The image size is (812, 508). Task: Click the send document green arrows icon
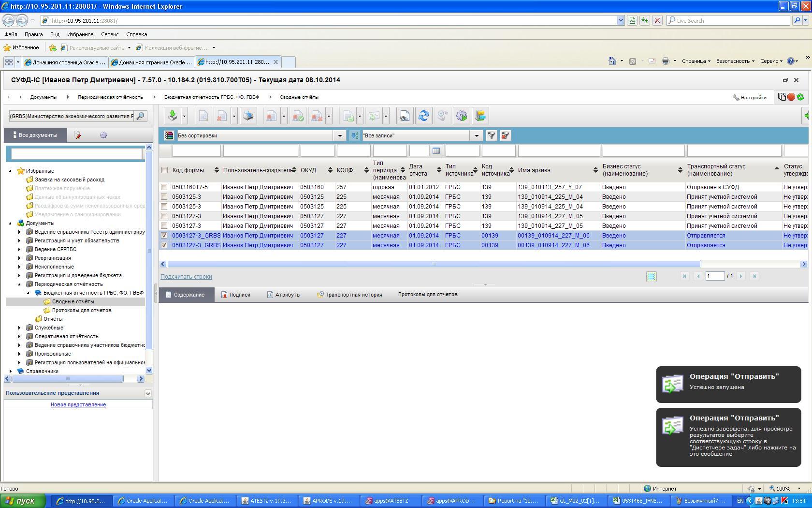tap(374, 116)
